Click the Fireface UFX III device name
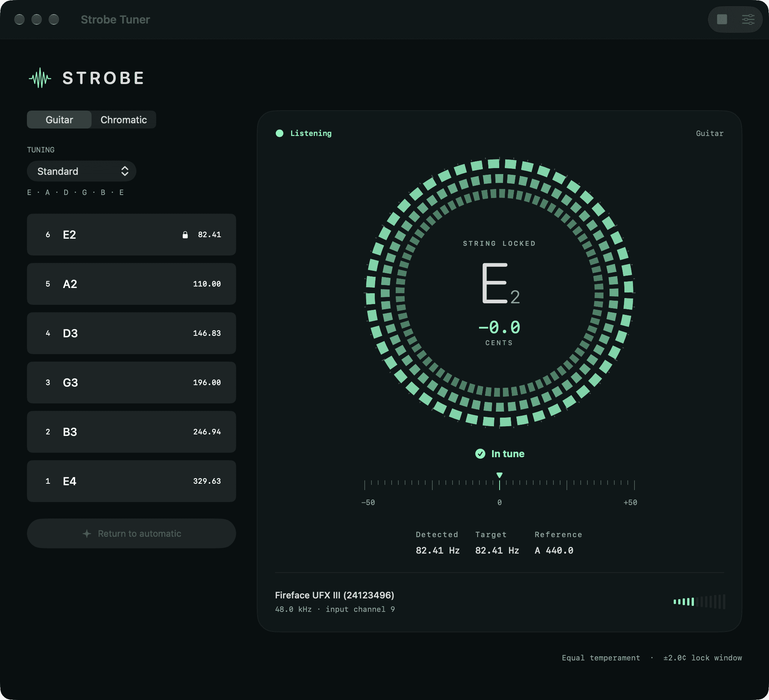Viewport: 769px width, 700px height. (334, 595)
